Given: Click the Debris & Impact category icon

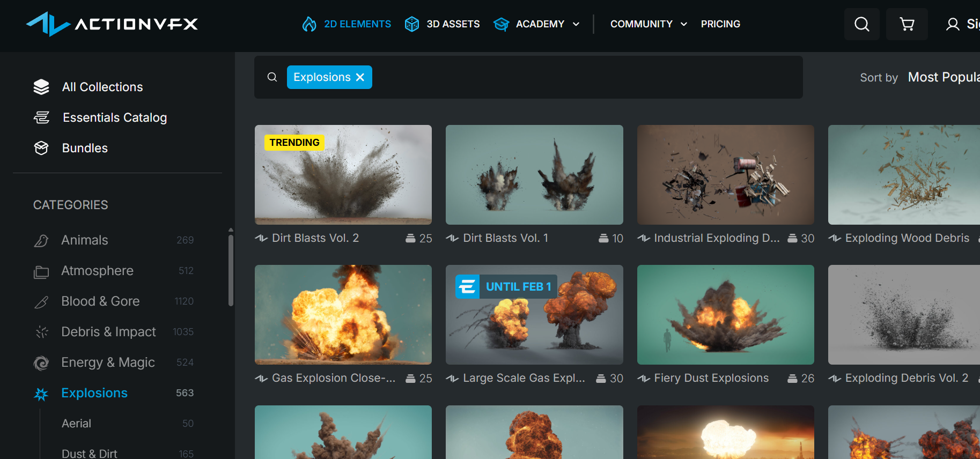Looking at the screenshot, I should click(x=42, y=332).
